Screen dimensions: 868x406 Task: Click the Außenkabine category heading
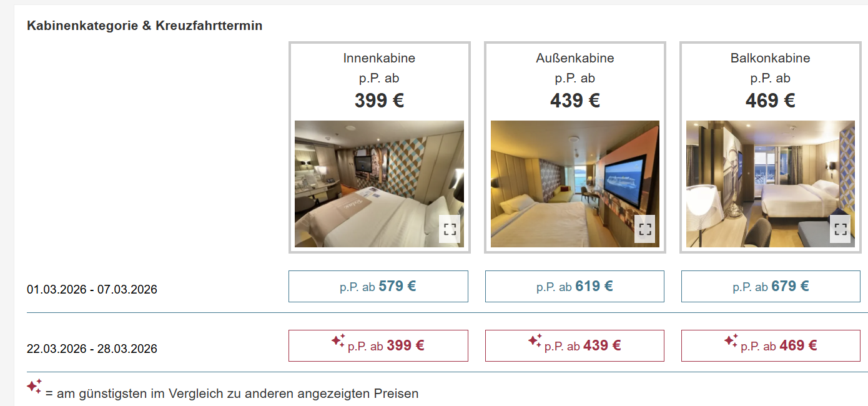tap(575, 58)
